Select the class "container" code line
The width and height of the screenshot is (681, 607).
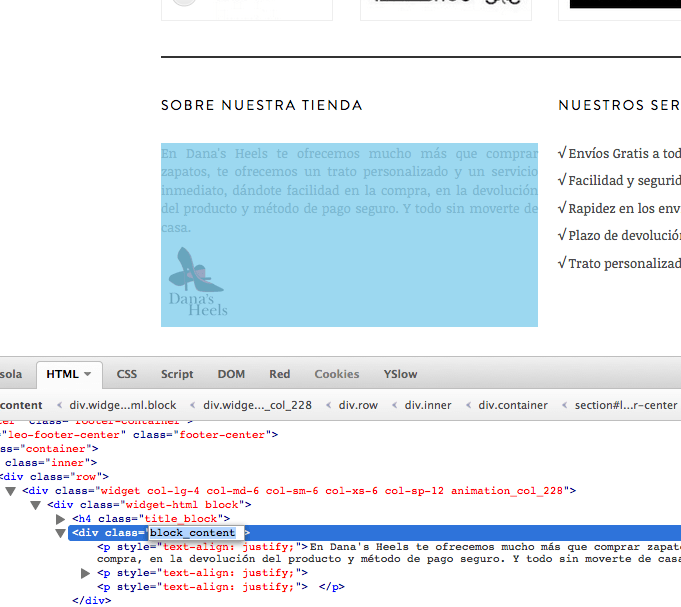pos(49,449)
